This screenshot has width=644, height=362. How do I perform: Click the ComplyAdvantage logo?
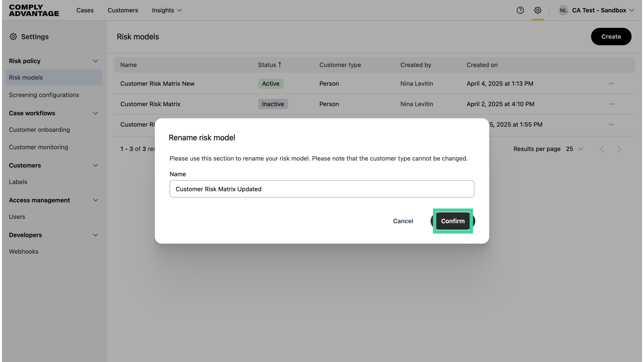tap(34, 10)
